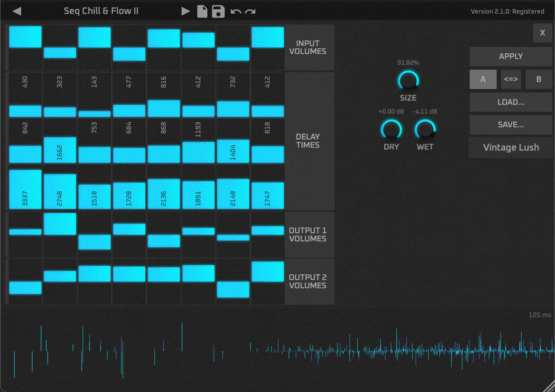Click the save floppy disk icon

pos(218,11)
